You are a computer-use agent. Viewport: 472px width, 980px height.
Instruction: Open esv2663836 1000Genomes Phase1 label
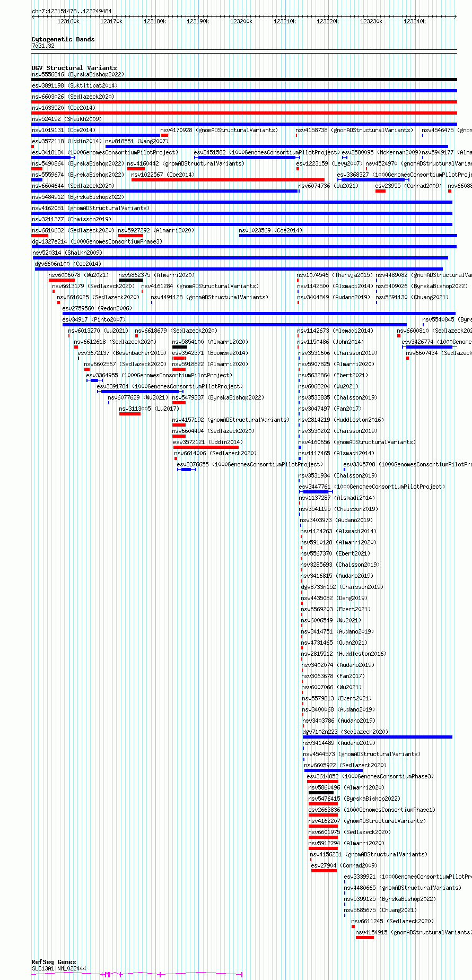tap(372, 810)
